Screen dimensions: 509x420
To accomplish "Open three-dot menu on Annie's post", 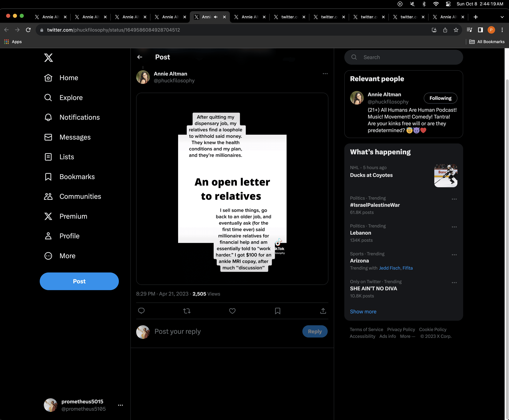I will pyautogui.click(x=325, y=74).
